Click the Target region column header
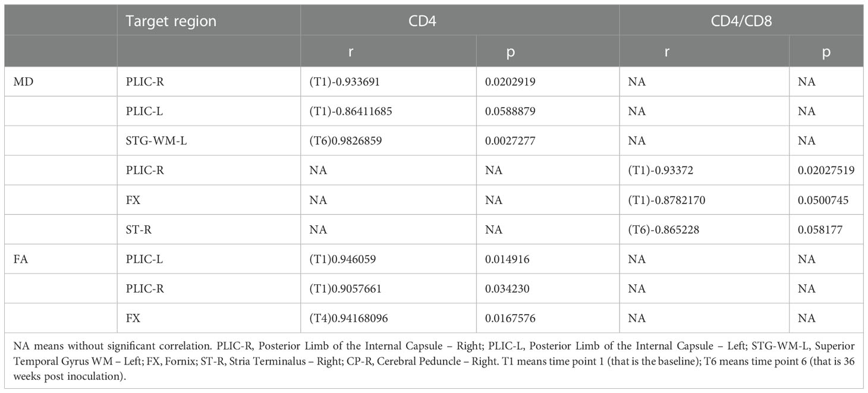This screenshot has height=393, width=868. (x=170, y=22)
